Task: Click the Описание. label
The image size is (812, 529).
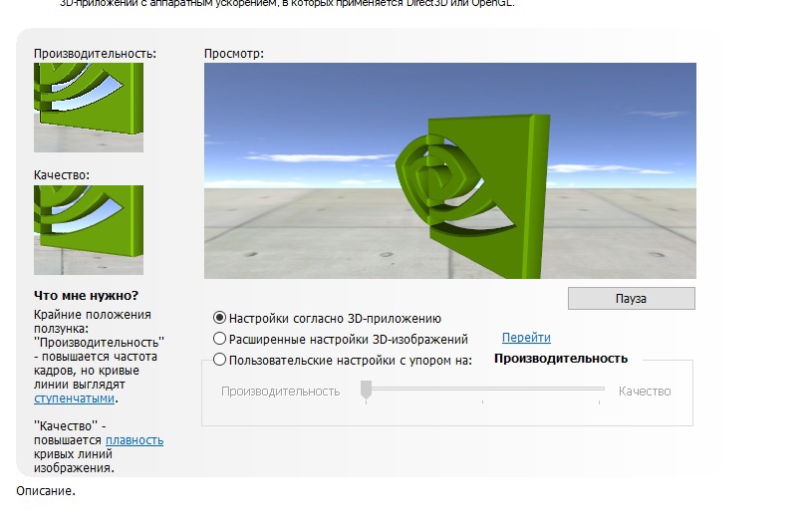Action: tap(46, 491)
